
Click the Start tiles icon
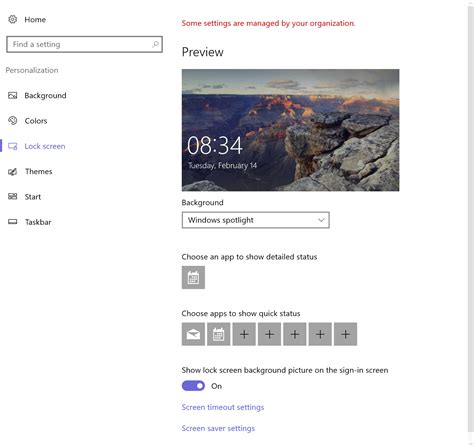12,197
